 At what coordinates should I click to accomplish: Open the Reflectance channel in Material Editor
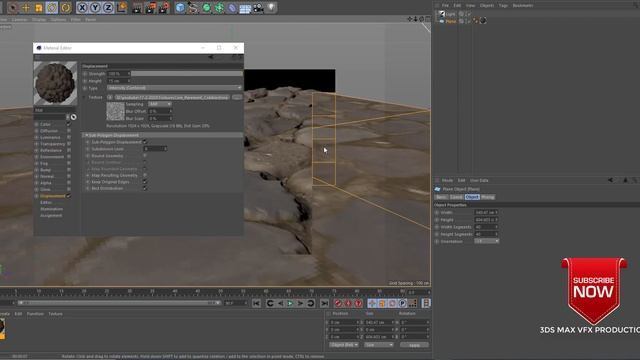[x=51, y=150]
